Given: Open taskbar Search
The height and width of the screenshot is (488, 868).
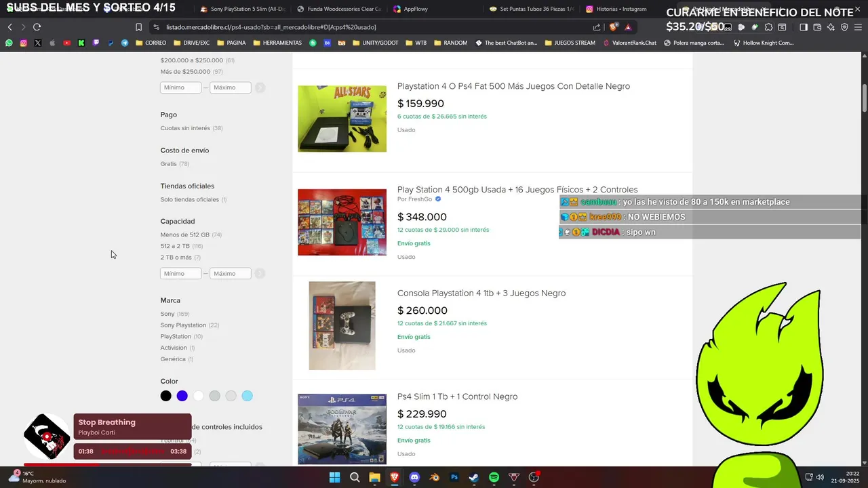Looking at the screenshot, I should (x=355, y=477).
